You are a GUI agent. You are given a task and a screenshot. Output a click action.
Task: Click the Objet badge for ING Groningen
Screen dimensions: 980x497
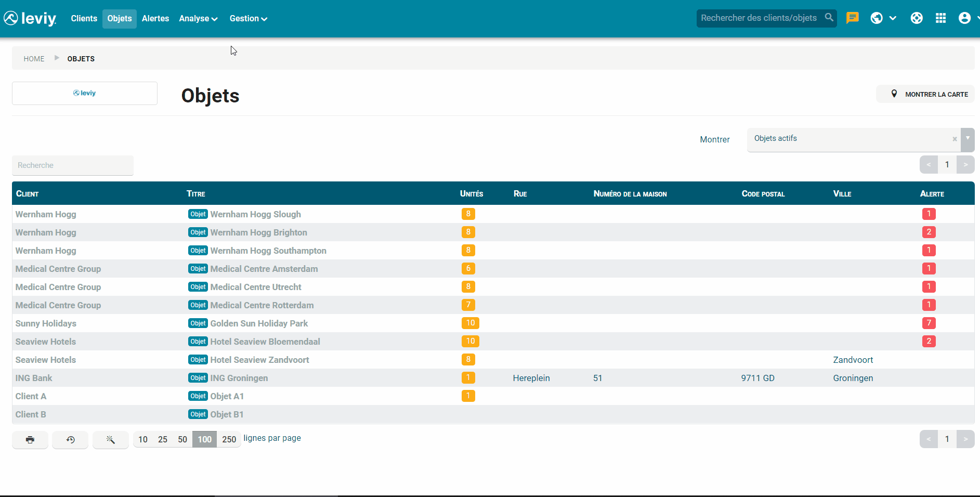pyautogui.click(x=198, y=378)
